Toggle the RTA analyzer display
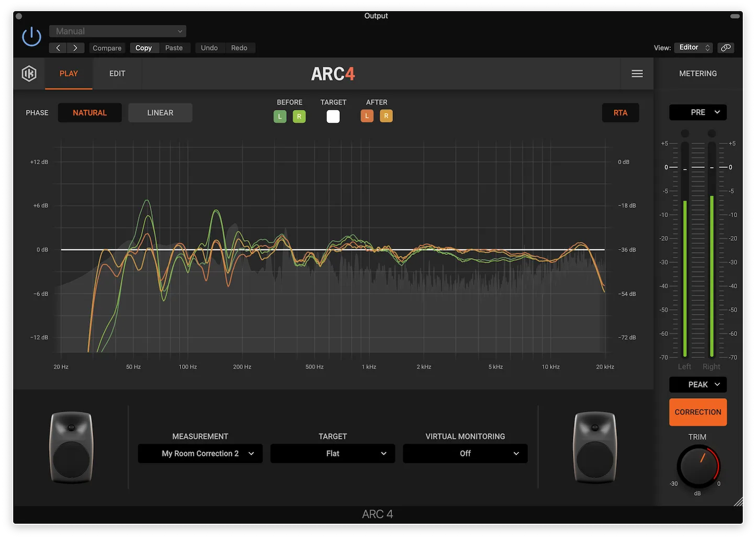Screen dimensions: 756x539 pyautogui.click(x=620, y=113)
